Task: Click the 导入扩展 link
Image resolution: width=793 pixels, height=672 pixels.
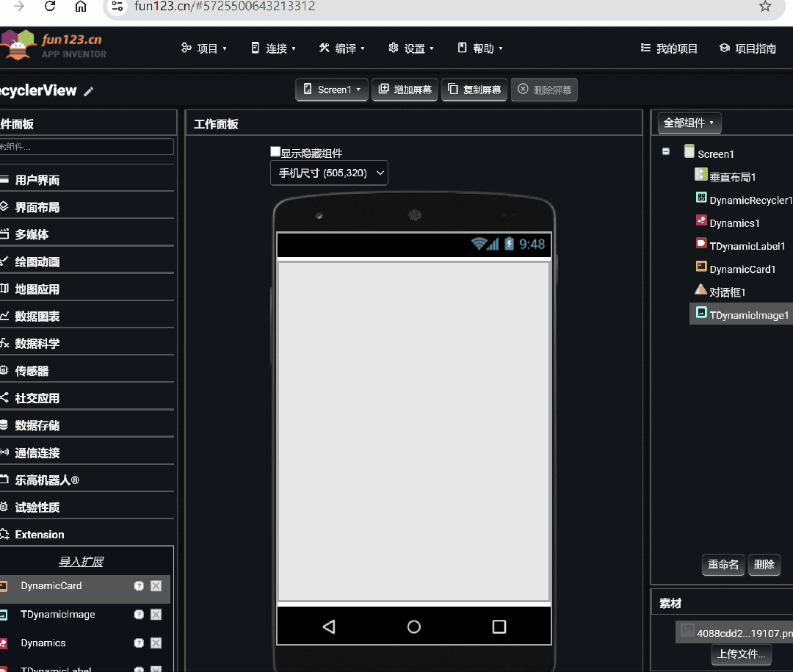Action: point(81,562)
